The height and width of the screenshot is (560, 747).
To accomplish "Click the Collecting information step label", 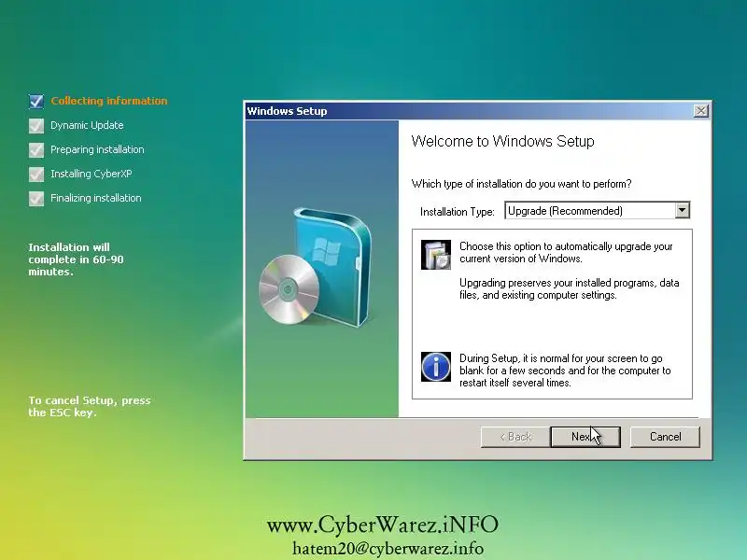I will (x=109, y=101).
